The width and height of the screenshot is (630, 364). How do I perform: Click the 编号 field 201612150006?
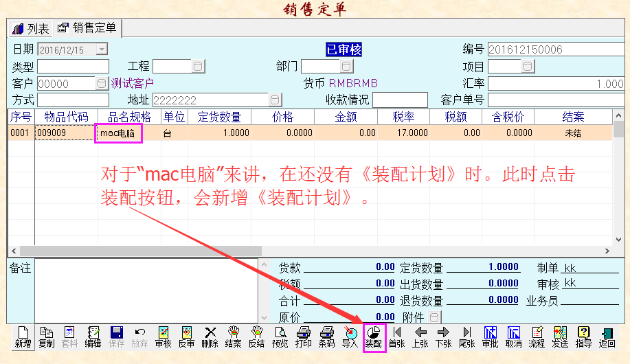[x=556, y=49]
